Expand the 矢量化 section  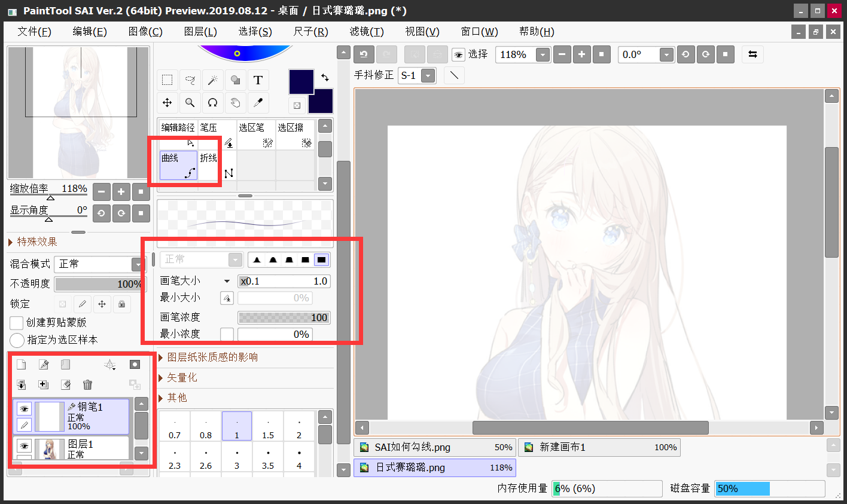point(178,378)
